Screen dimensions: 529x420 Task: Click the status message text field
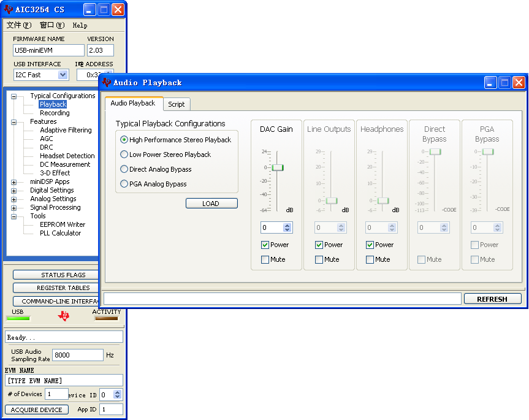click(x=64, y=337)
